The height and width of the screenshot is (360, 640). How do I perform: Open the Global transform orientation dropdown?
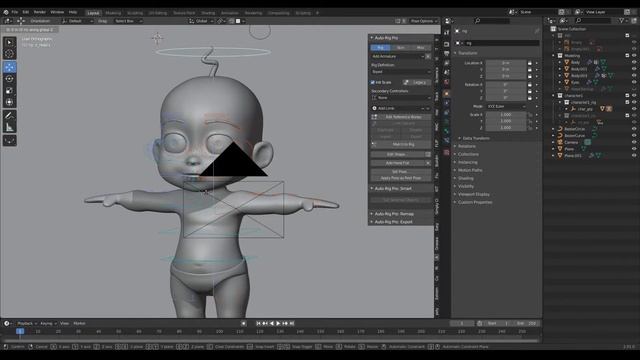(x=201, y=21)
